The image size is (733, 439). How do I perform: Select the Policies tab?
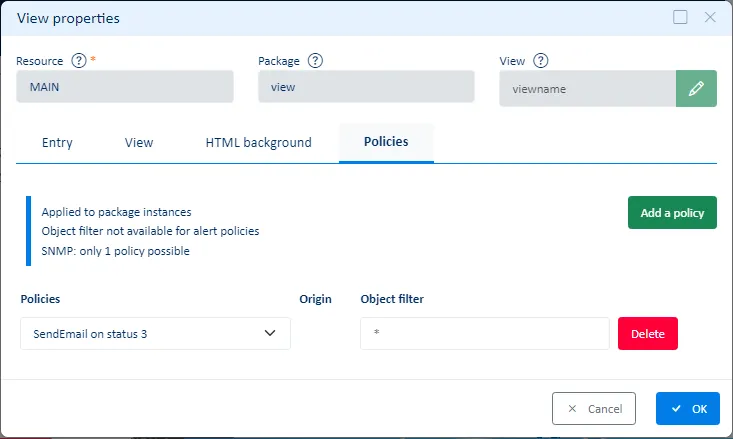pyautogui.click(x=386, y=142)
